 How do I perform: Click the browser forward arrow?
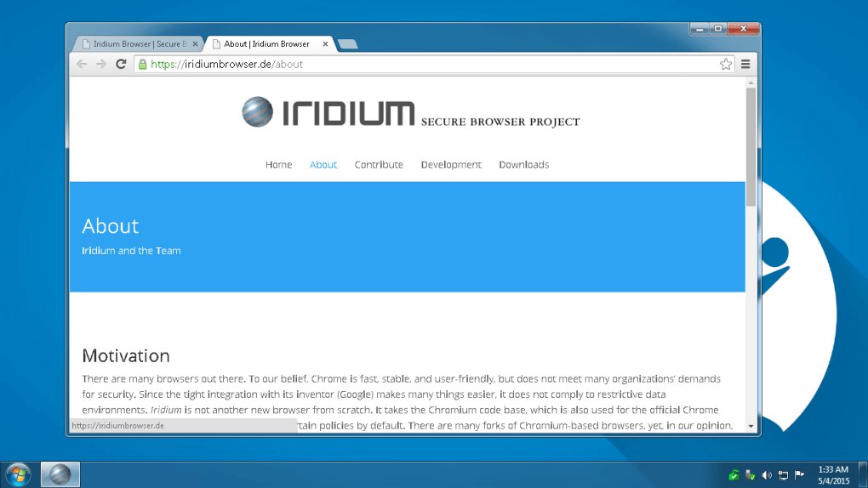tap(100, 64)
